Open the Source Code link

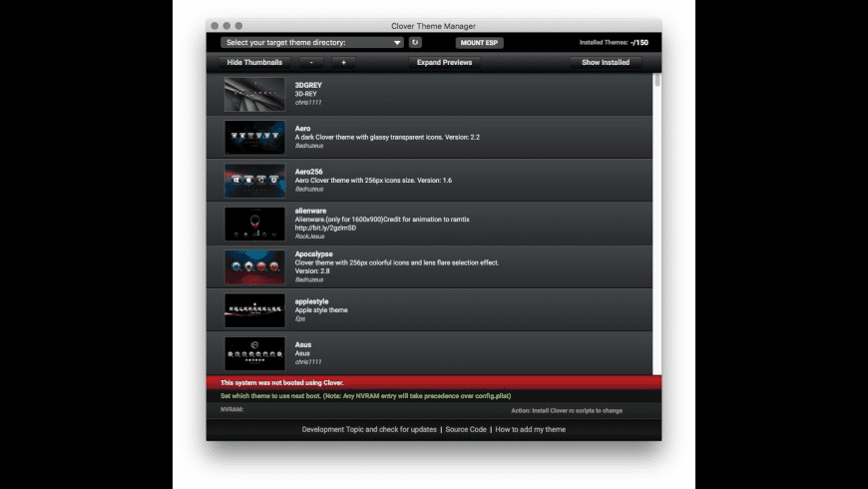point(466,429)
